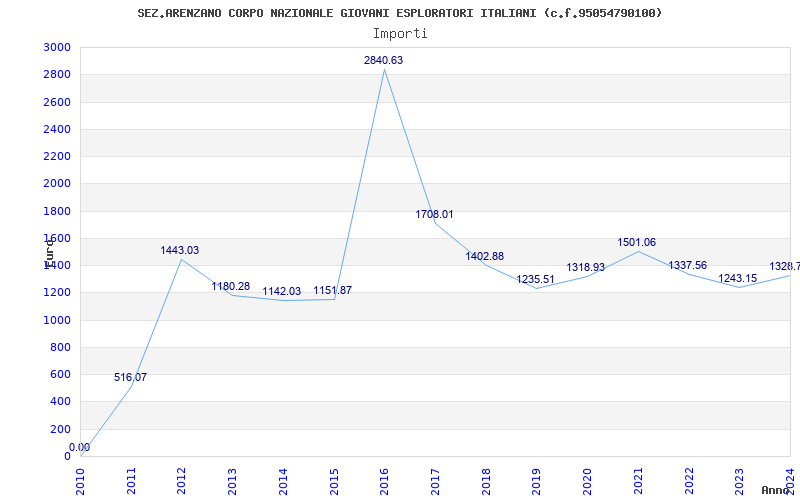Select the 1443.03 value label
This screenshot has width=800, height=500.
point(180,251)
